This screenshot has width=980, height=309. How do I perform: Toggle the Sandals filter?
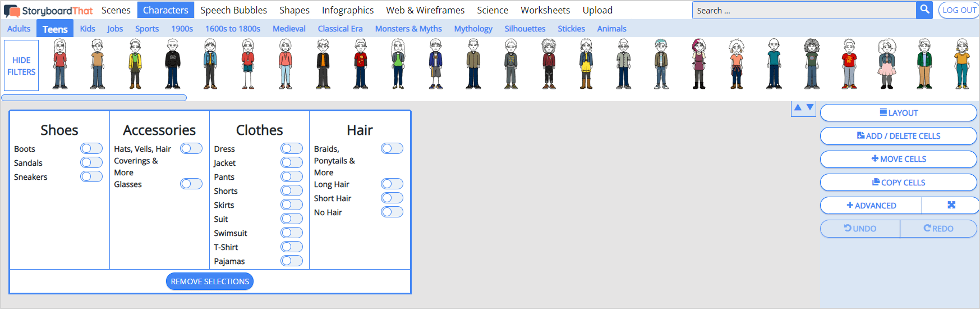click(91, 162)
